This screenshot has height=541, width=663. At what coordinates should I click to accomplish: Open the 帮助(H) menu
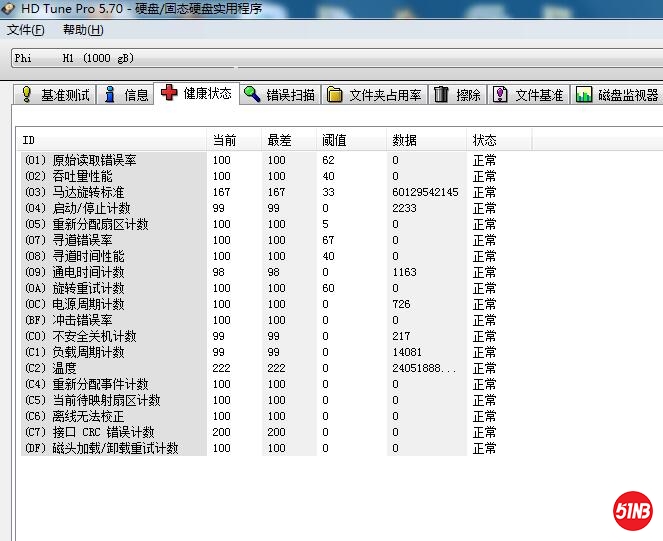coord(82,30)
